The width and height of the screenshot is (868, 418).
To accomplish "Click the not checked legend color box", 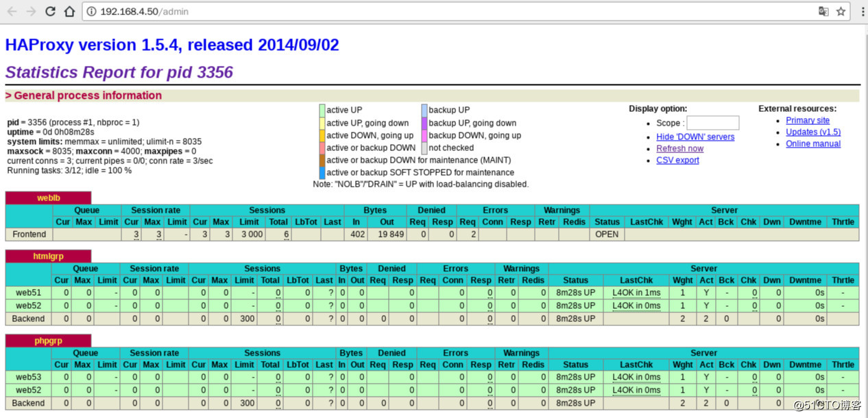I will tap(424, 148).
